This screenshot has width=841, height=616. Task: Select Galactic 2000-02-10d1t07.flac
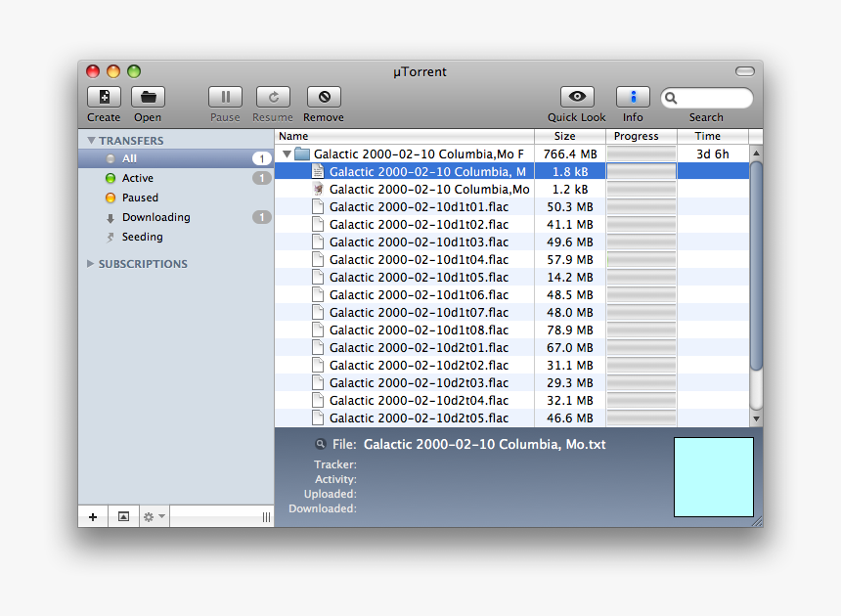419,313
